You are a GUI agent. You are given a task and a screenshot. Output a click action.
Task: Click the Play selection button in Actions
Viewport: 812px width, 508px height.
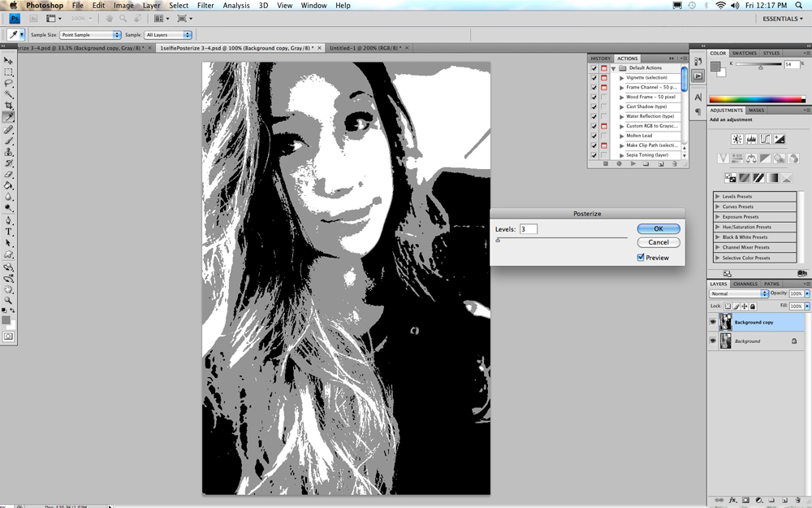point(633,164)
